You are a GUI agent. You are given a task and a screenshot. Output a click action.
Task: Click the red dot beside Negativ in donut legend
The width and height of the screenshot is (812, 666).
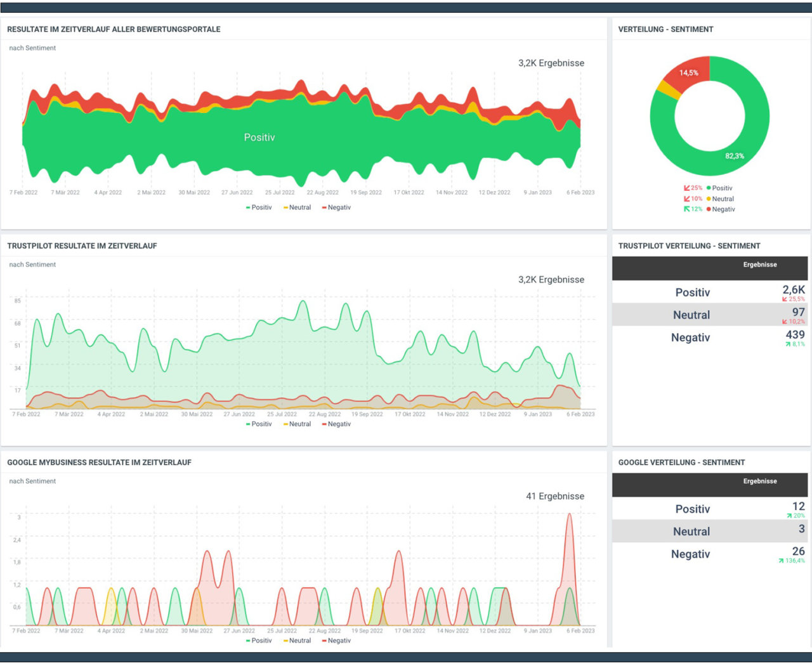tap(709, 209)
